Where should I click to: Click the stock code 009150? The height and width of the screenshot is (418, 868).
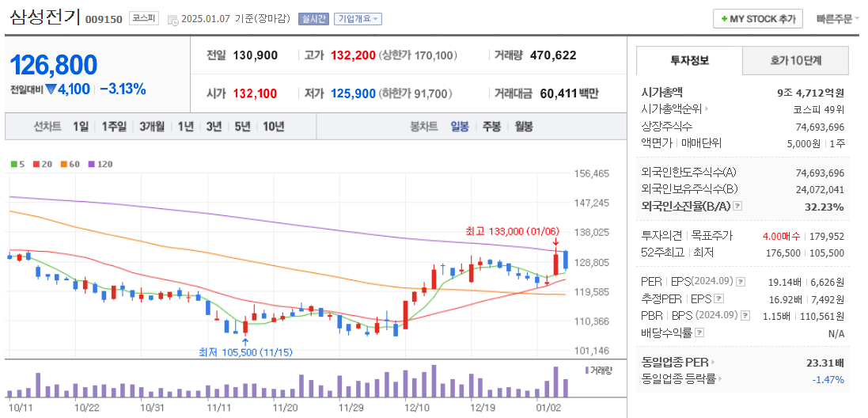pyautogui.click(x=104, y=19)
